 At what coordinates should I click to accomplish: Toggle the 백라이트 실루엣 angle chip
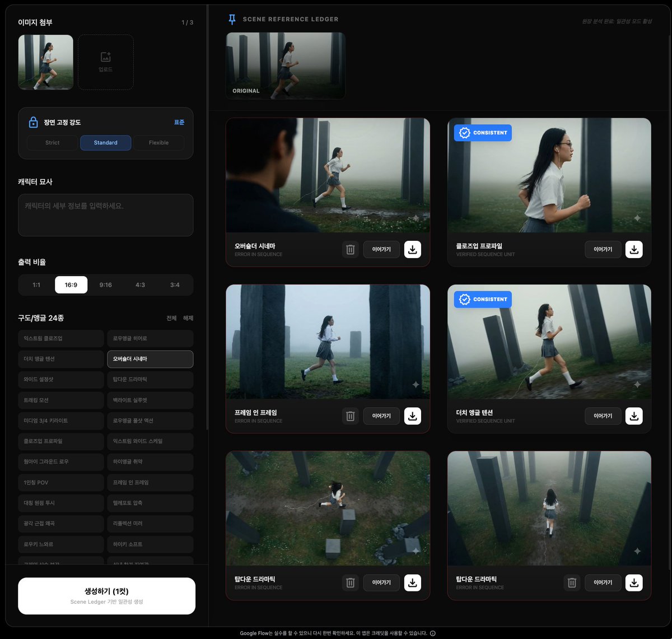[150, 400]
